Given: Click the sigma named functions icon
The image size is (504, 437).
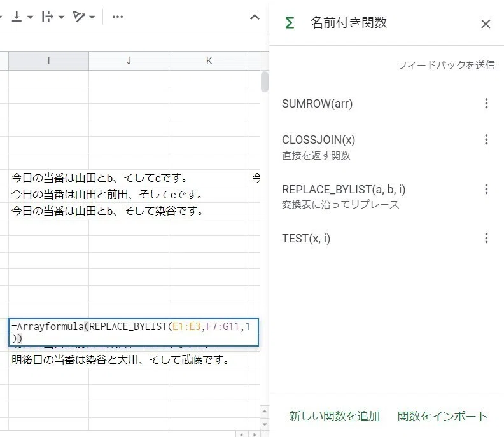Looking at the screenshot, I should (290, 23).
